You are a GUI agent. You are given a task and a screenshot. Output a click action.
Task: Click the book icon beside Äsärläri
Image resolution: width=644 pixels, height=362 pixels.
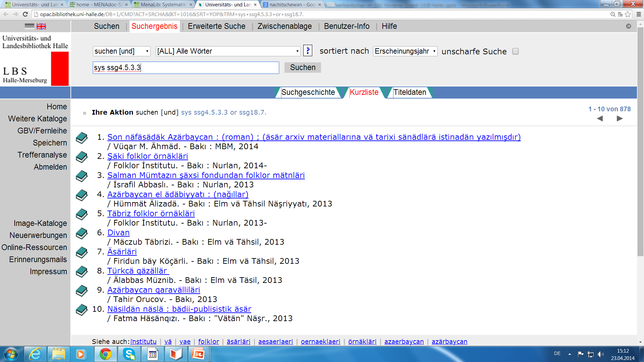[82, 252]
